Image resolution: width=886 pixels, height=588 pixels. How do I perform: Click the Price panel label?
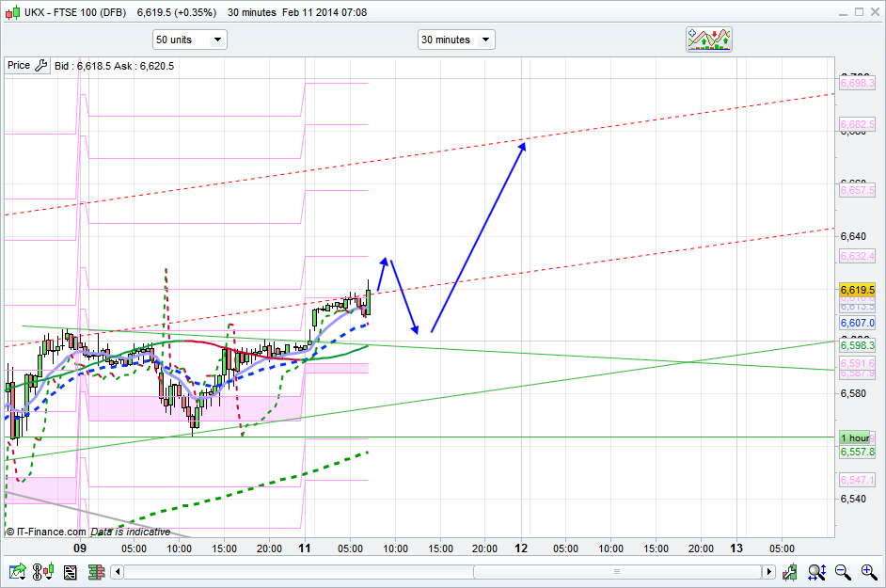tap(19, 66)
